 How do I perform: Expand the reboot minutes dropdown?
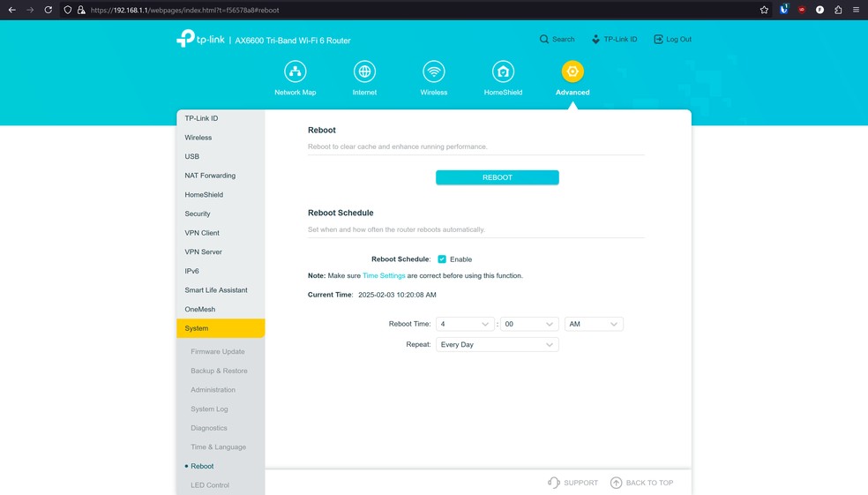coord(529,324)
